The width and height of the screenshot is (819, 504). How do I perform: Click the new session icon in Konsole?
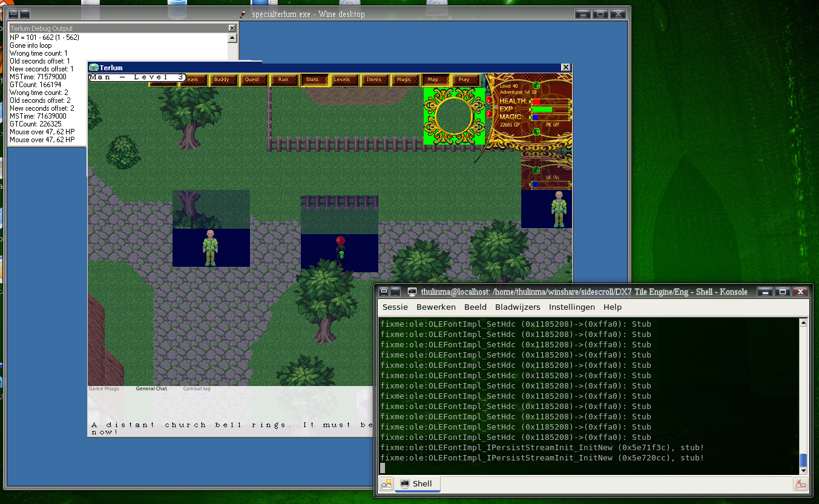point(386,483)
